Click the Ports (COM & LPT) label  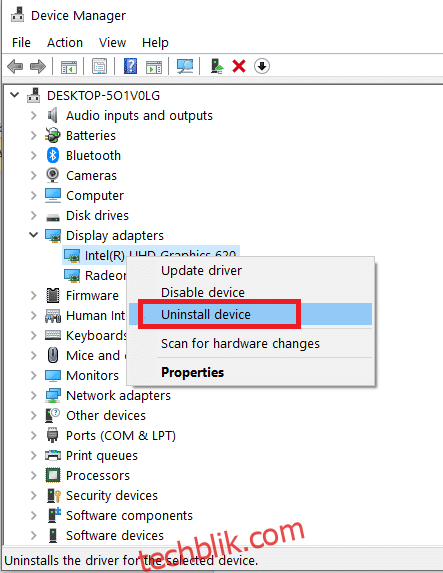[121, 436]
